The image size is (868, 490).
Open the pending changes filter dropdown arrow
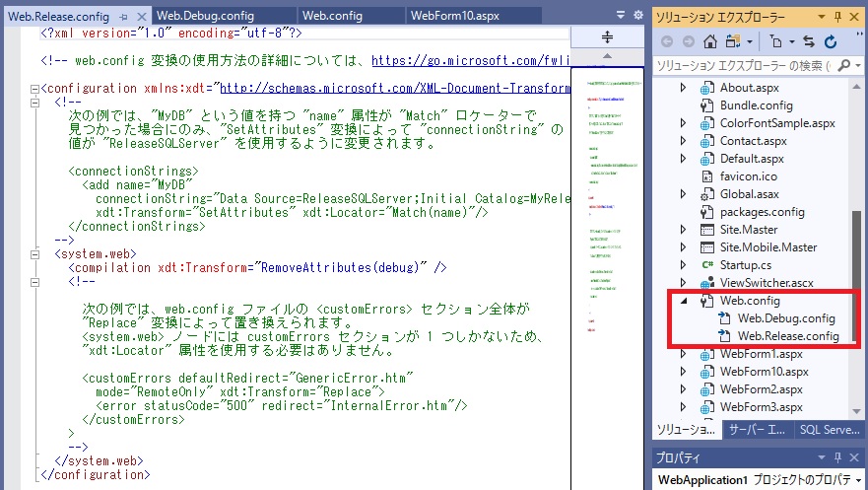(x=791, y=42)
